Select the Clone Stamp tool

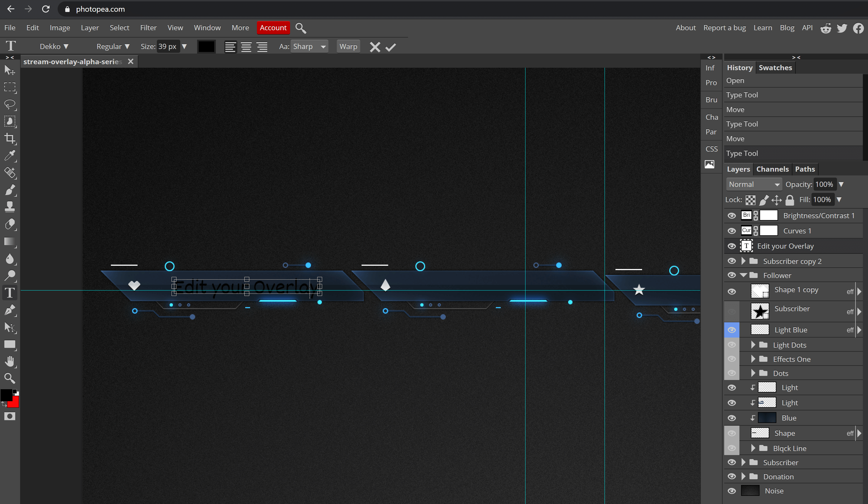pyautogui.click(x=10, y=207)
